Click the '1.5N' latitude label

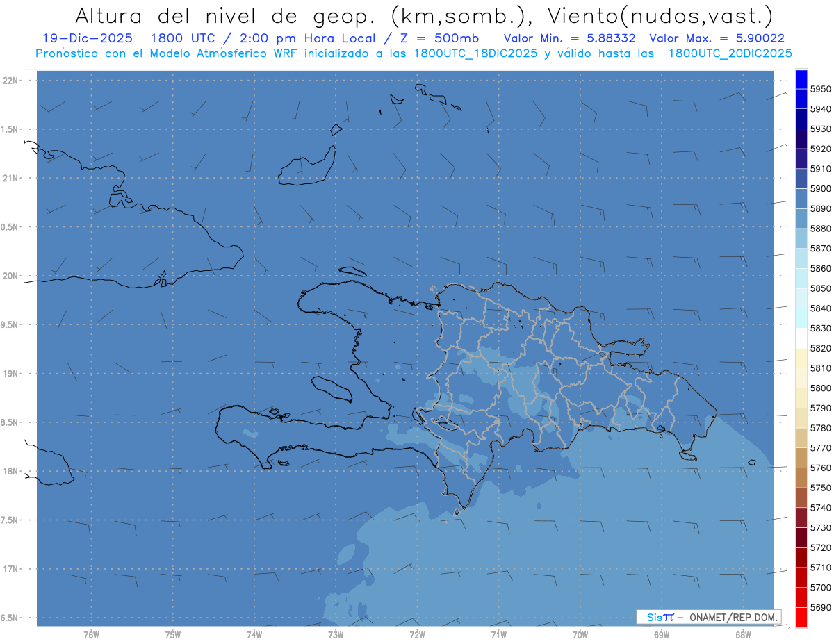[x=10, y=129]
